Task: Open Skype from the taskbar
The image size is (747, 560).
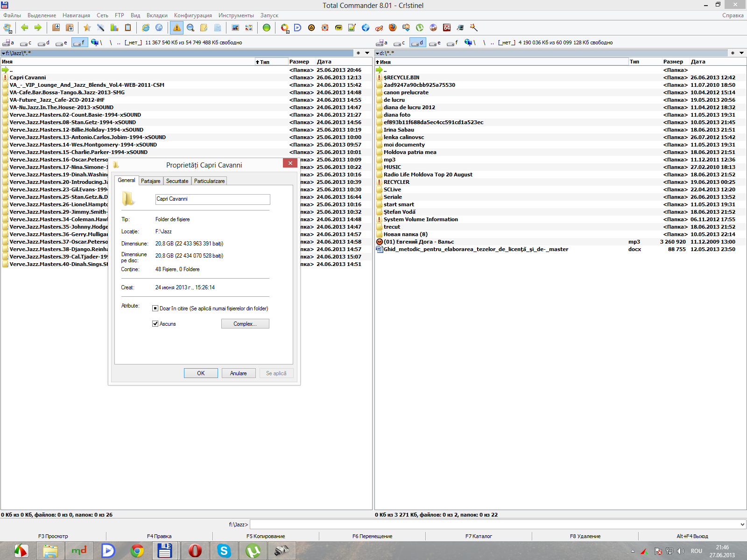Action: click(224, 551)
